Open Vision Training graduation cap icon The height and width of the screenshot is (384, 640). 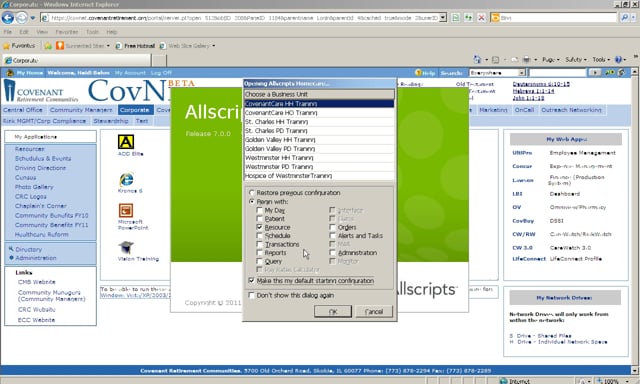[126, 247]
